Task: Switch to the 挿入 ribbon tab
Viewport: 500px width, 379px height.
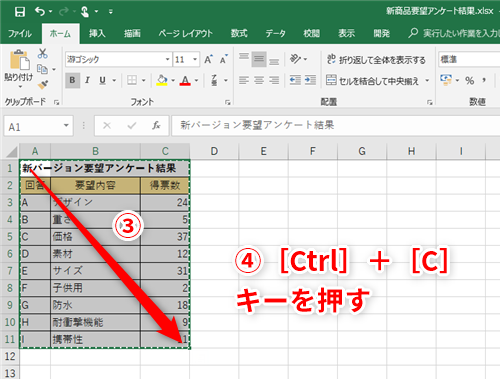Action: coord(97,33)
